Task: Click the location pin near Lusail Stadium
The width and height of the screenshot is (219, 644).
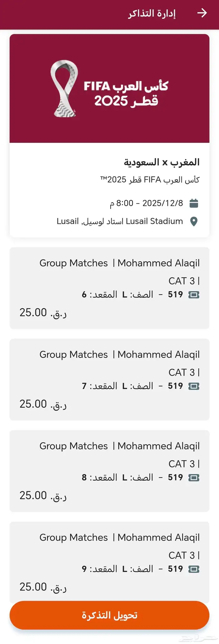Action: pos(194,221)
